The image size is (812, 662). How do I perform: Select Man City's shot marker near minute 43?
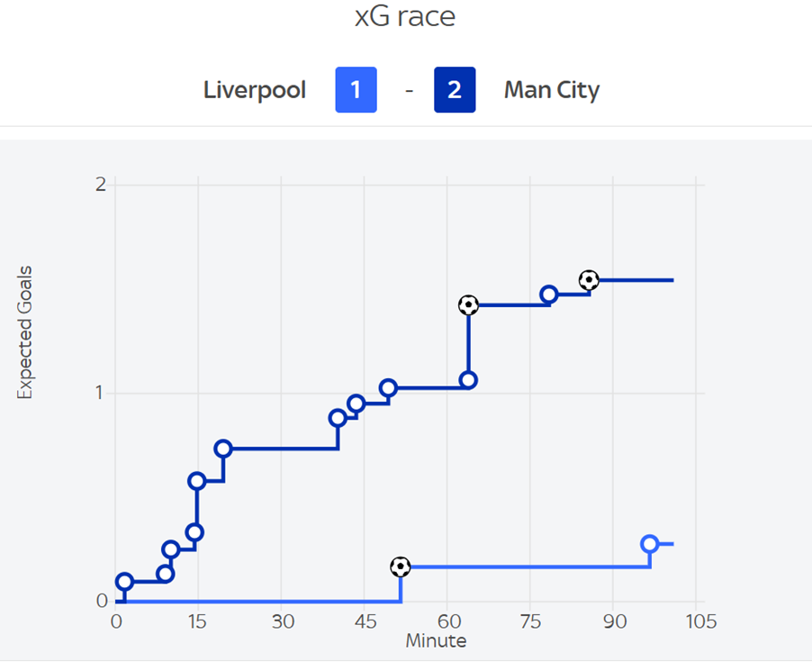point(356,404)
